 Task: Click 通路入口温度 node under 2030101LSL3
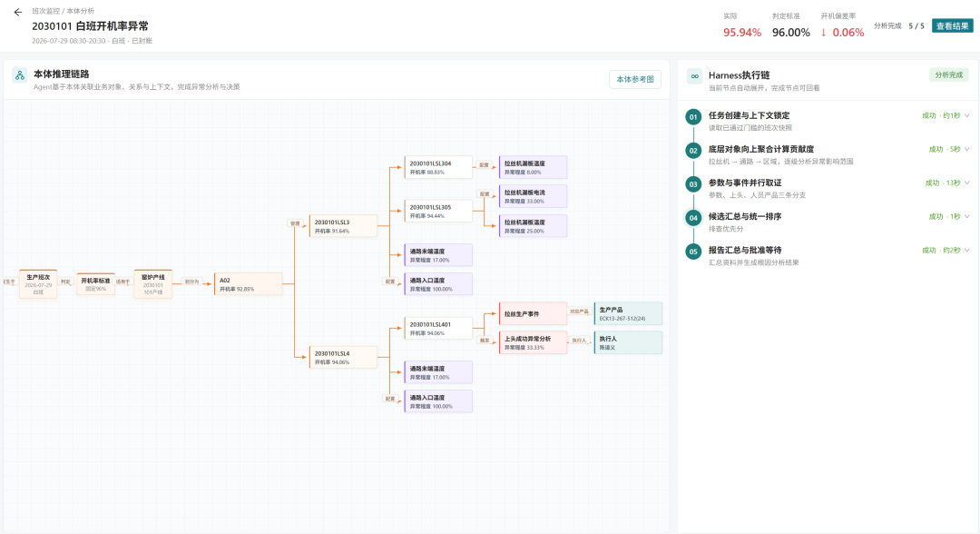(438, 284)
